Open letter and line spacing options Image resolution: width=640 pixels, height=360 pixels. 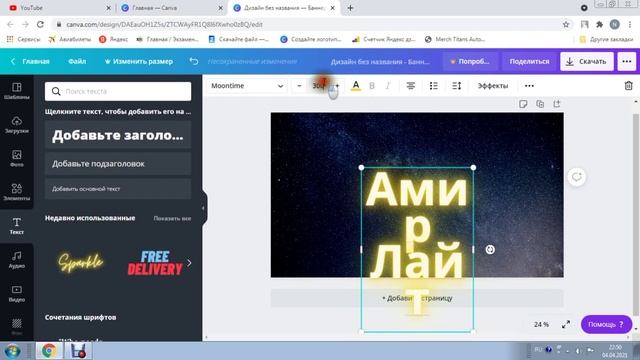[x=457, y=86]
